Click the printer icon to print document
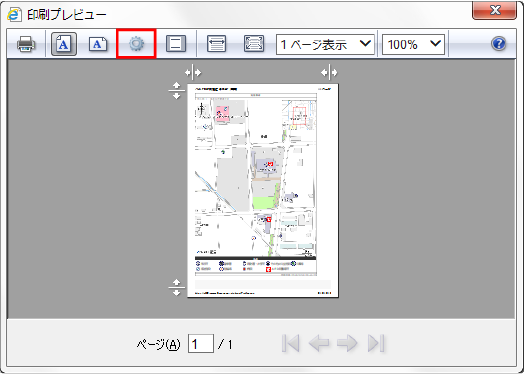This screenshot has height=374, width=524. click(x=26, y=44)
